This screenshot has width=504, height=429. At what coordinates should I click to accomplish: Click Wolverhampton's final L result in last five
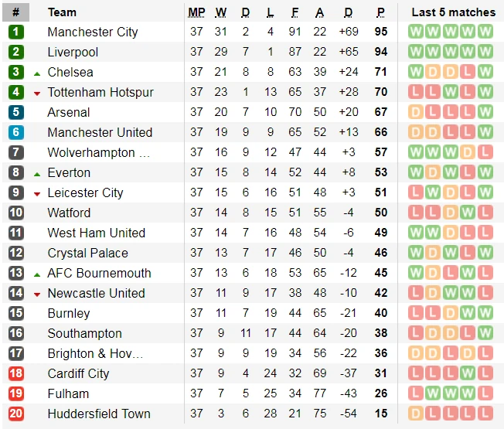(485, 152)
